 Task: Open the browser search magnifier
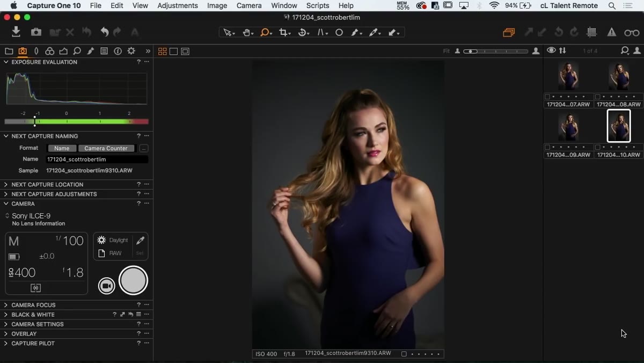[625, 50]
